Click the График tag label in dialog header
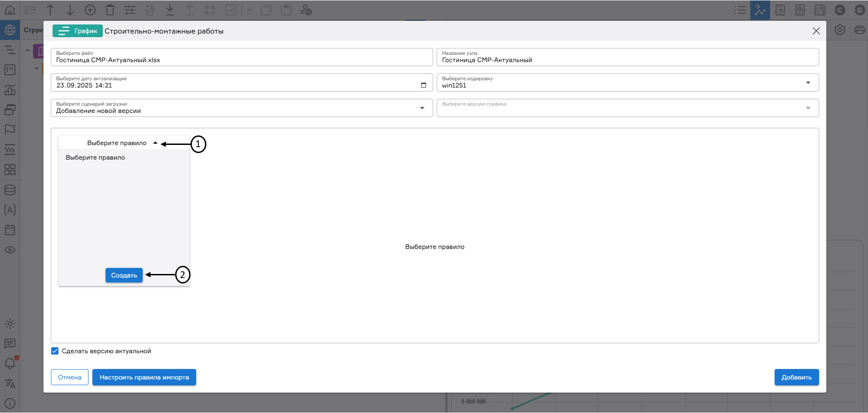Viewport: 868px width, 413px height. (77, 31)
